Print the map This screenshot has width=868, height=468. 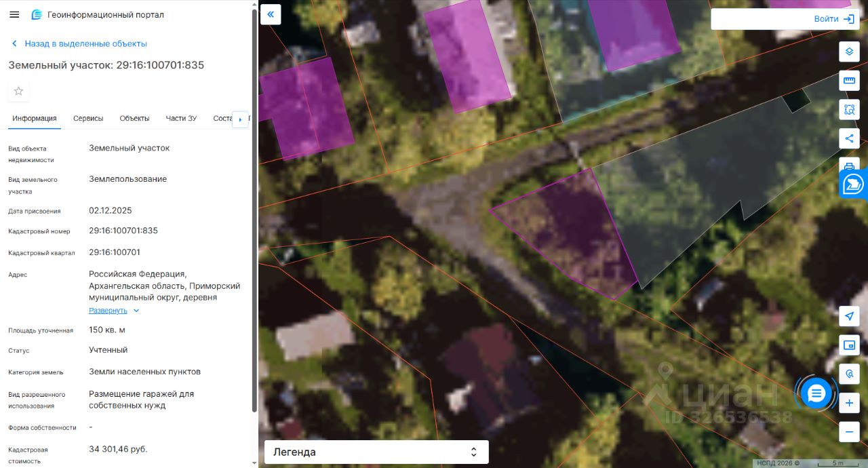(849, 165)
